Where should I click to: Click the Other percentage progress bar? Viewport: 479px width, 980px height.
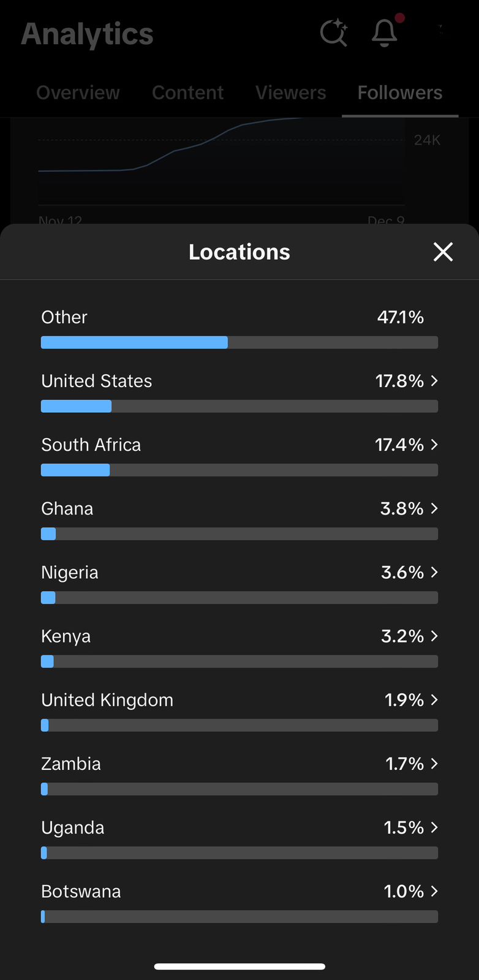[239, 342]
